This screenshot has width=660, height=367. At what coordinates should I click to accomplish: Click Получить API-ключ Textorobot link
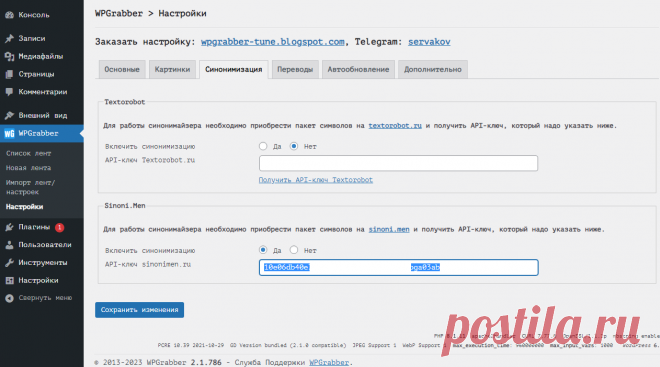coord(316,180)
